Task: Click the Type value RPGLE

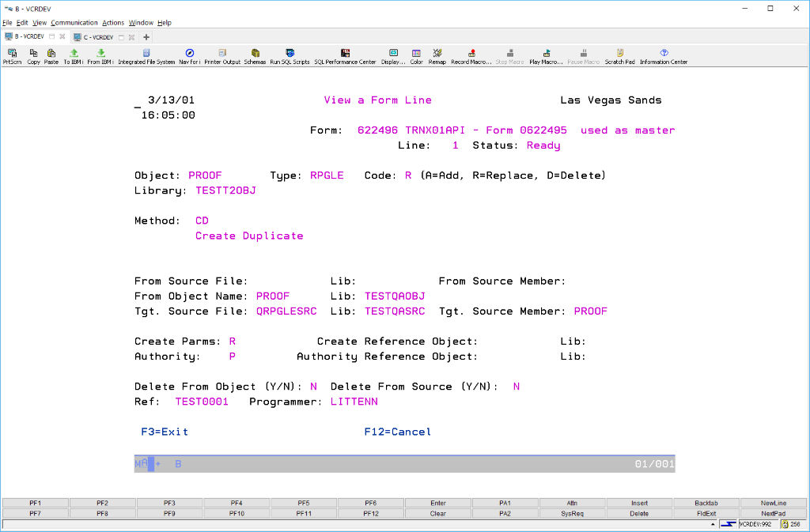Action: [327, 175]
